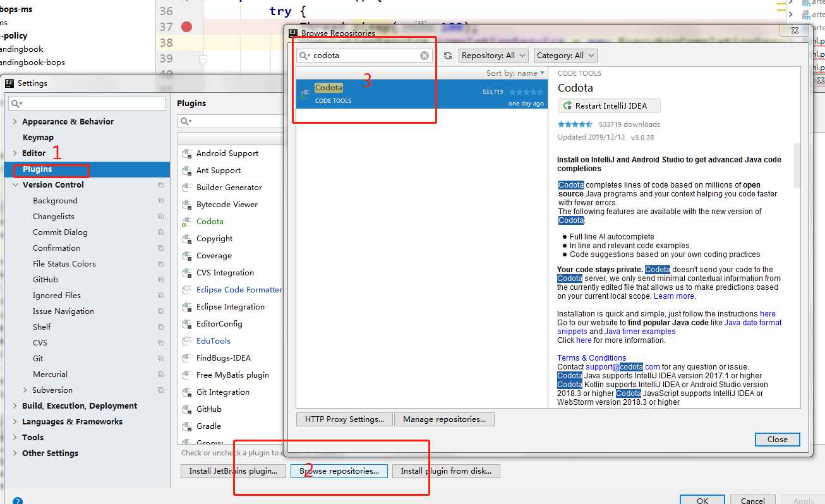Expand the Tools settings node
The height and width of the screenshot is (504, 825).
click(x=15, y=438)
